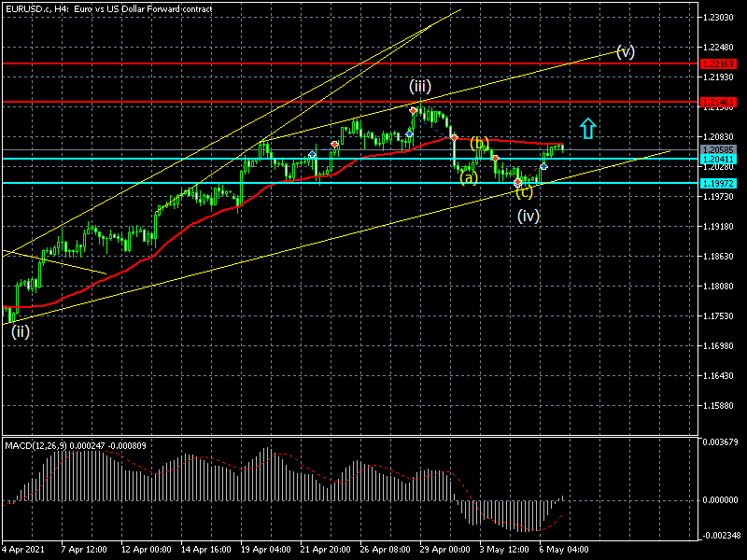Click the 4 Apr 2021 date label

tap(22, 549)
